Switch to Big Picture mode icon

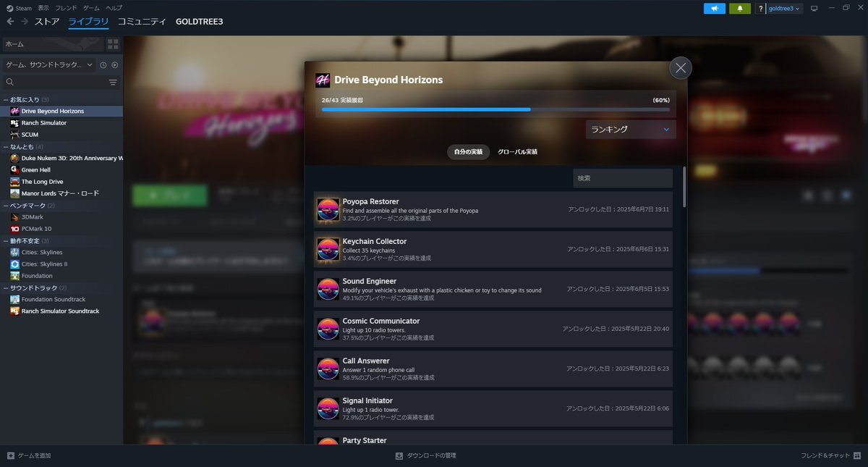(814, 8)
